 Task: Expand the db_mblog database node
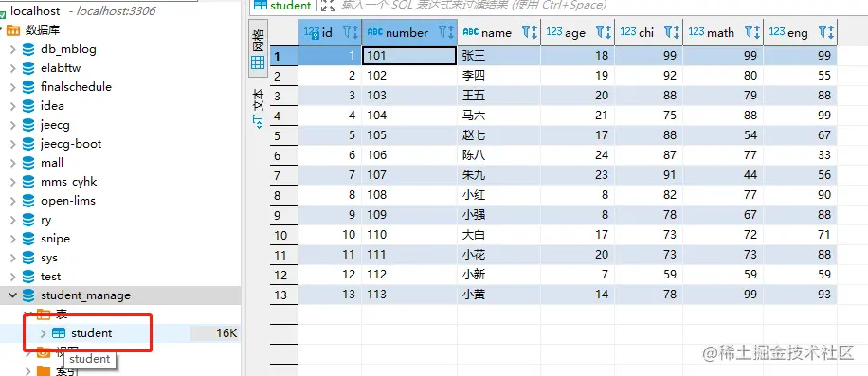12,49
